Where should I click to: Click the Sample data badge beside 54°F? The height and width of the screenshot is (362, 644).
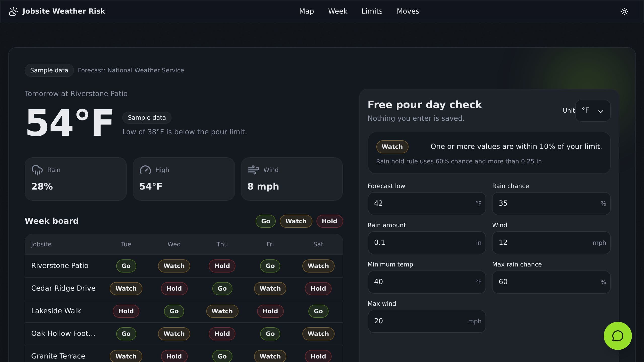(x=147, y=118)
